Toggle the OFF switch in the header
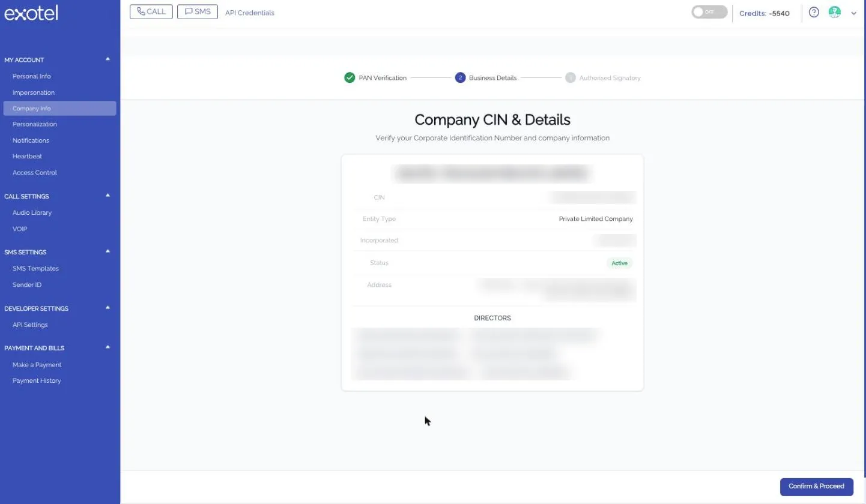The width and height of the screenshot is (866, 504). coord(709,12)
